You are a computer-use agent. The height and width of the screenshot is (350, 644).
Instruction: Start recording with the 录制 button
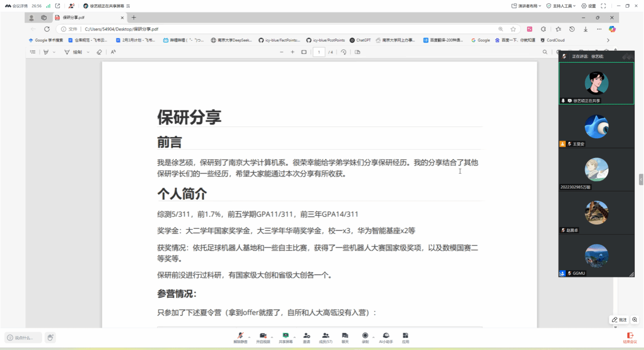pos(365,336)
